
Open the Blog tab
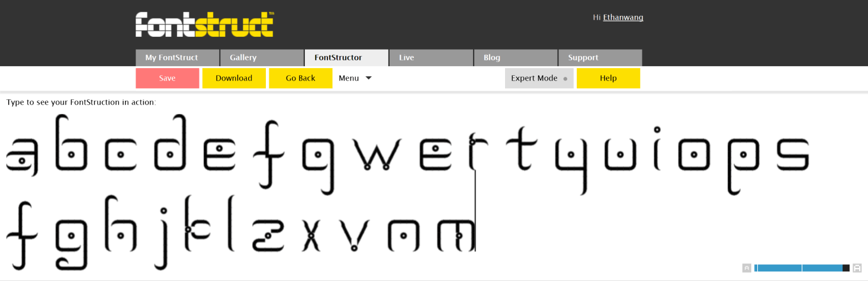tap(515, 58)
